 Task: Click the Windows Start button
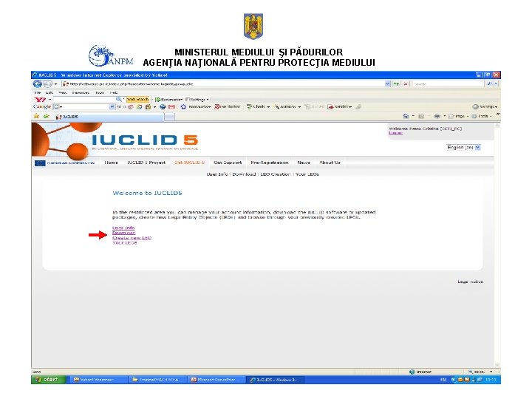tap(48, 380)
